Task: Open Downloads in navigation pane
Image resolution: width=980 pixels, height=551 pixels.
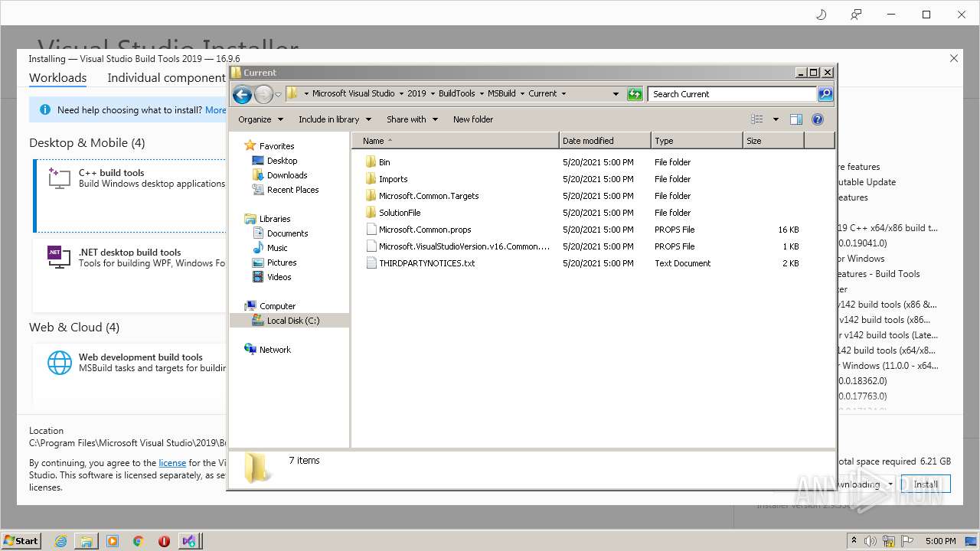Action: (x=287, y=175)
